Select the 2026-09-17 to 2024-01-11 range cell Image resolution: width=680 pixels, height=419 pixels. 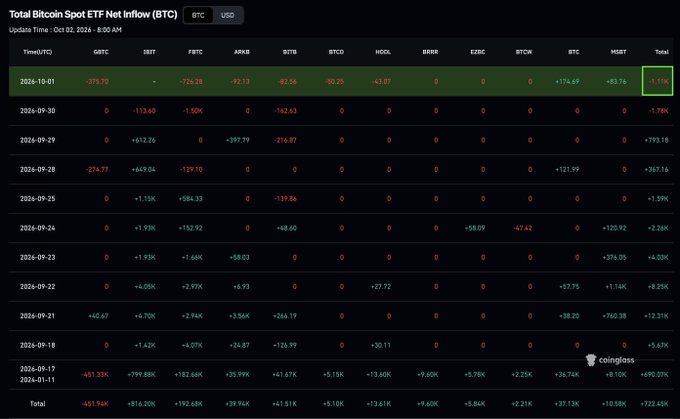point(38,375)
